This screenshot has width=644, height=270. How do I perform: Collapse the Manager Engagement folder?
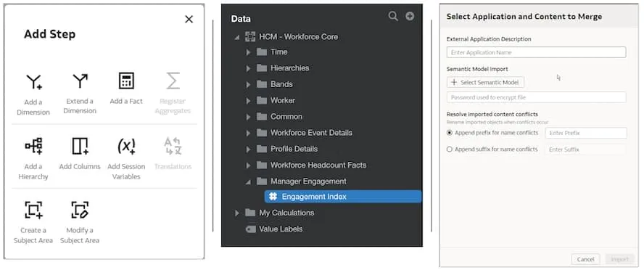[x=248, y=181]
